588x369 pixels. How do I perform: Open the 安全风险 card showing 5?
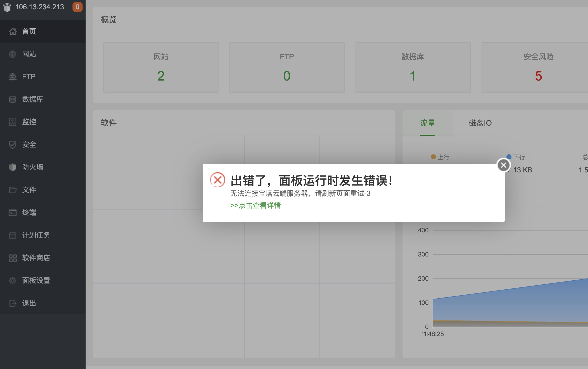tap(538, 67)
